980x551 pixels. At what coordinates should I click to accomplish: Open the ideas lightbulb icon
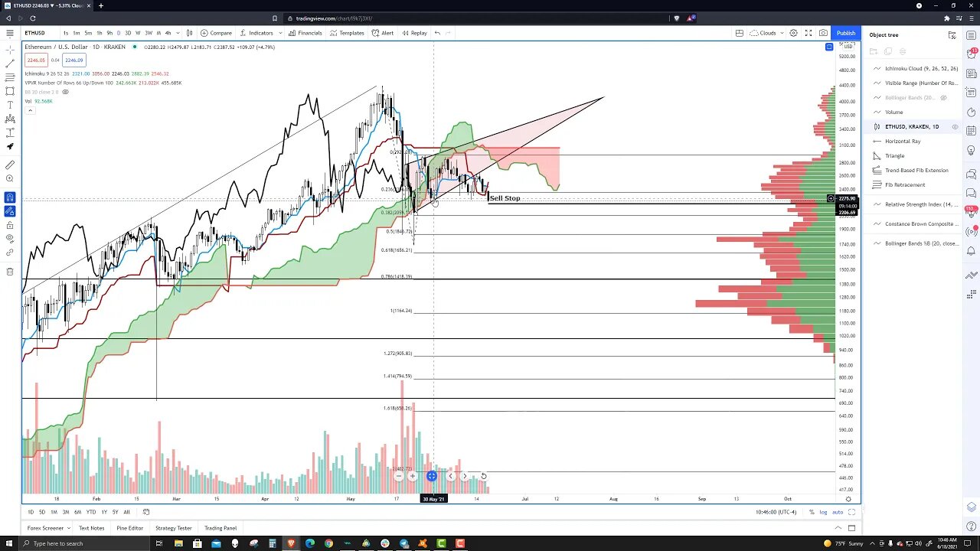point(972,152)
